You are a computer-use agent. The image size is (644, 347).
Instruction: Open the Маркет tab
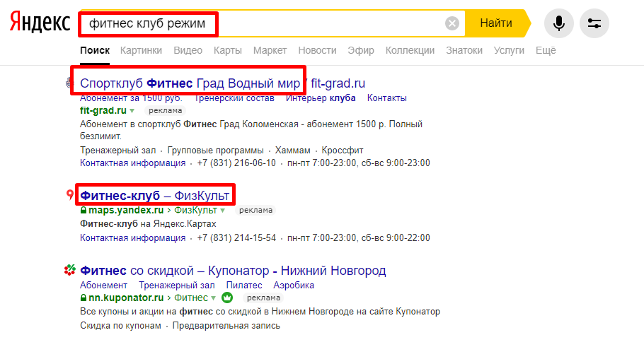click(x=270, y=50)
